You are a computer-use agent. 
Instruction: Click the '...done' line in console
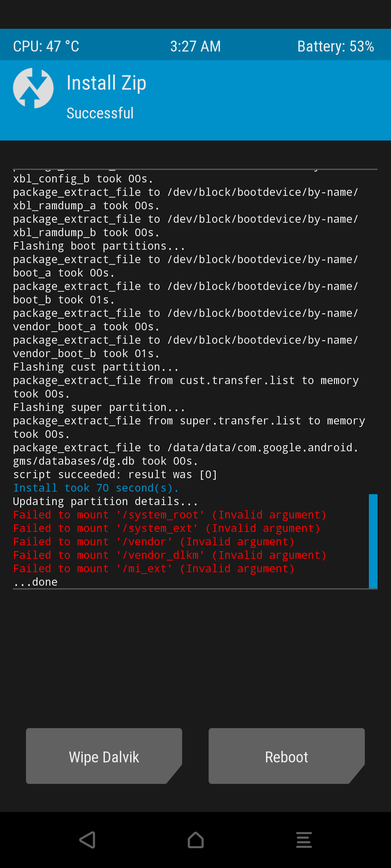pyautogui.click(x=35, y=582)
